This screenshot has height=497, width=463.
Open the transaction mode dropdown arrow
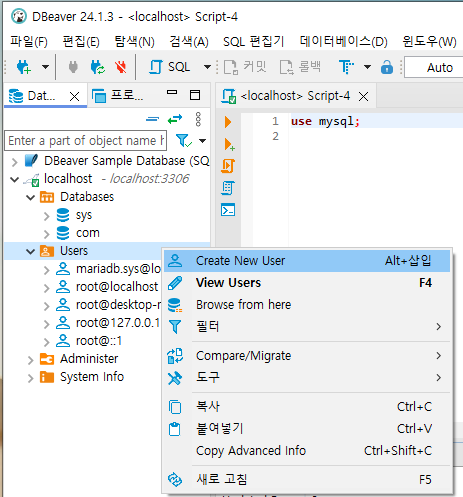(x=367, y=67)
